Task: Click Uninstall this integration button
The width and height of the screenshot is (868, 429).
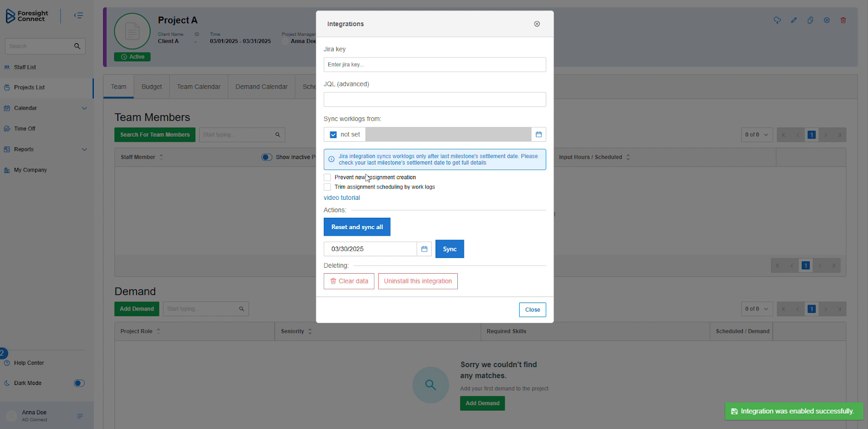Action: (418, 281)
